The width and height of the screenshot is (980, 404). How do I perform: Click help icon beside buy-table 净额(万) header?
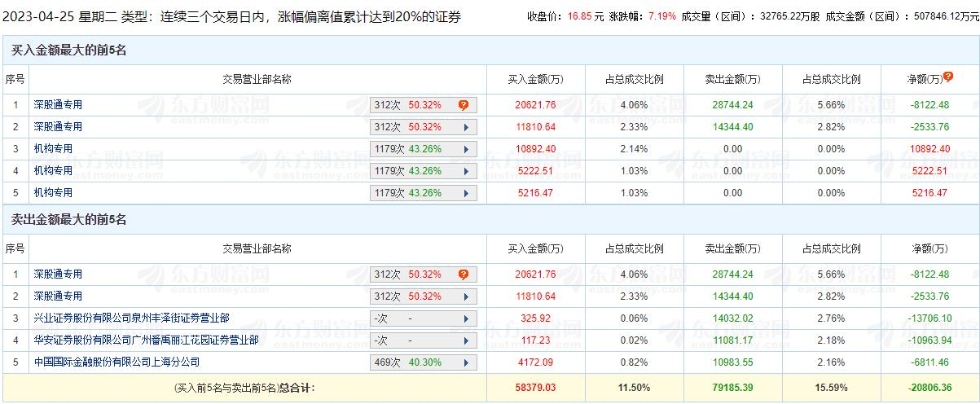[948, 78]
